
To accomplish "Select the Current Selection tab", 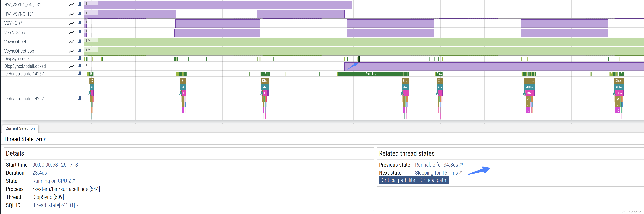I will (20, 128).
